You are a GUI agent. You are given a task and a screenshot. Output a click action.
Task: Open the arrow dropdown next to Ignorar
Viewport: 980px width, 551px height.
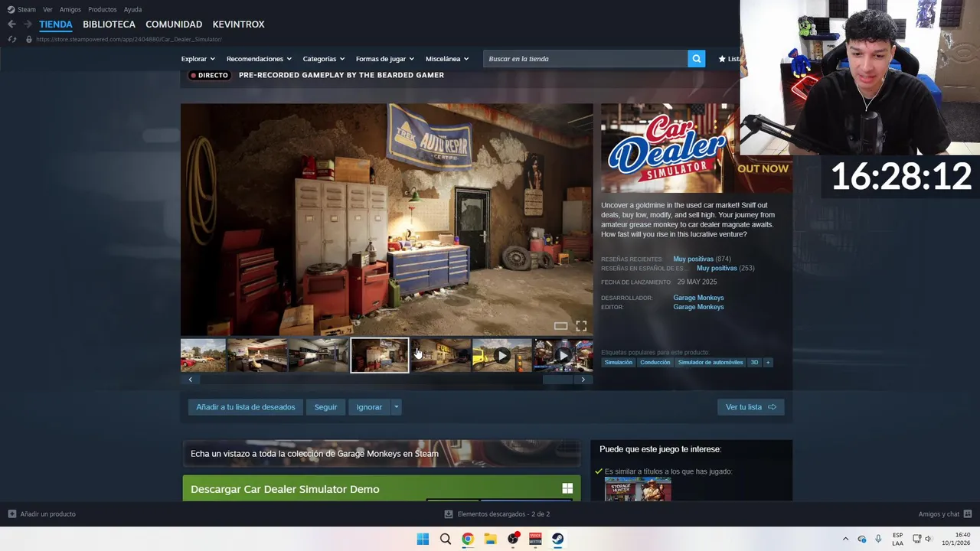(396, 407)
